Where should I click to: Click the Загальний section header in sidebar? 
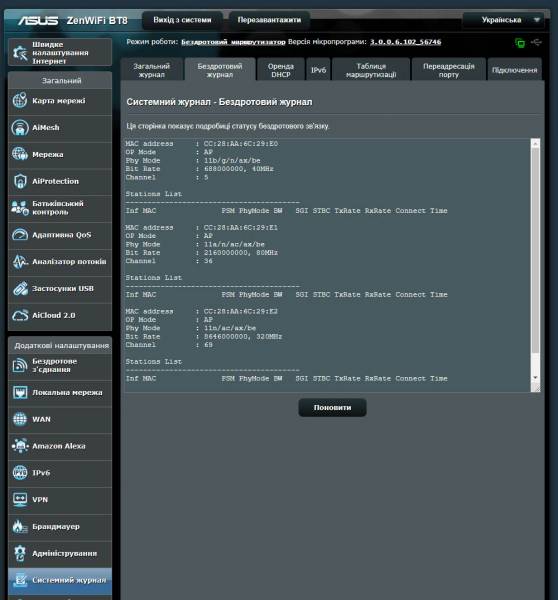tap(61, 81)
